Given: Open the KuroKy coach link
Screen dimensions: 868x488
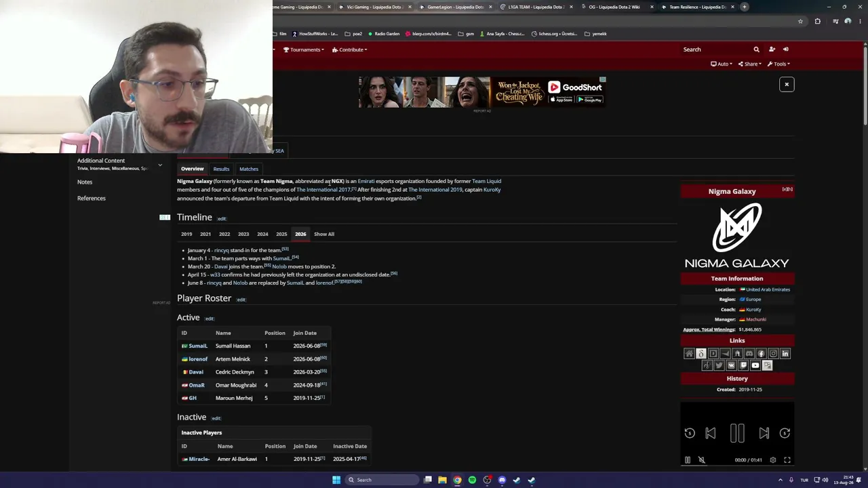Looking at the screenshot, I should [753, 310].
